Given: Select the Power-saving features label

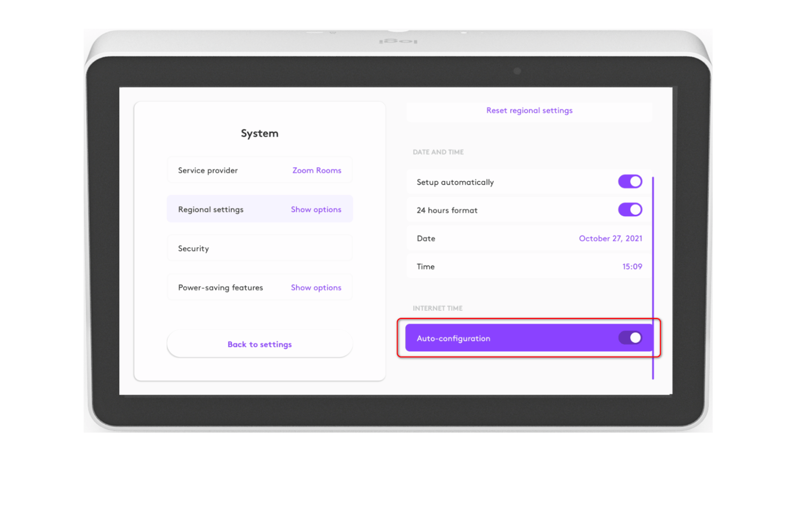Looking at the screenshot, I should pyautogui.click(x=220, y=287).
